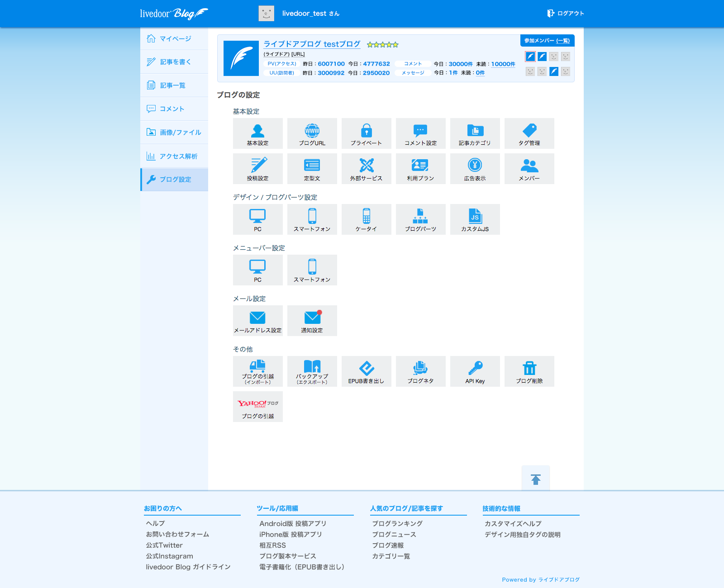Open お問い合わせフォーム footer link
Screen dimensions: 724x588
click(177, 534)
